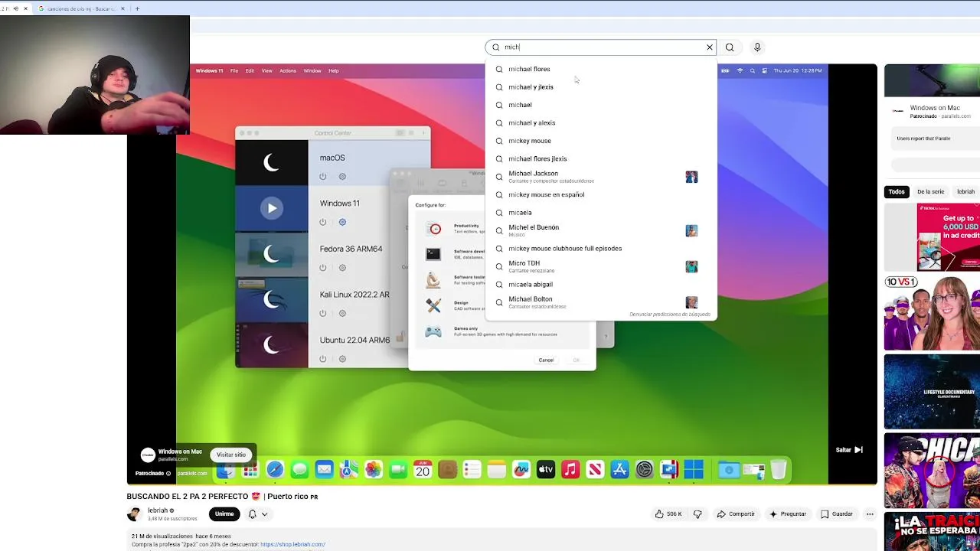Open more actions three-dot menu
Image resolution: width=980 pixels, height=551 pixels.
coord(870,514)
